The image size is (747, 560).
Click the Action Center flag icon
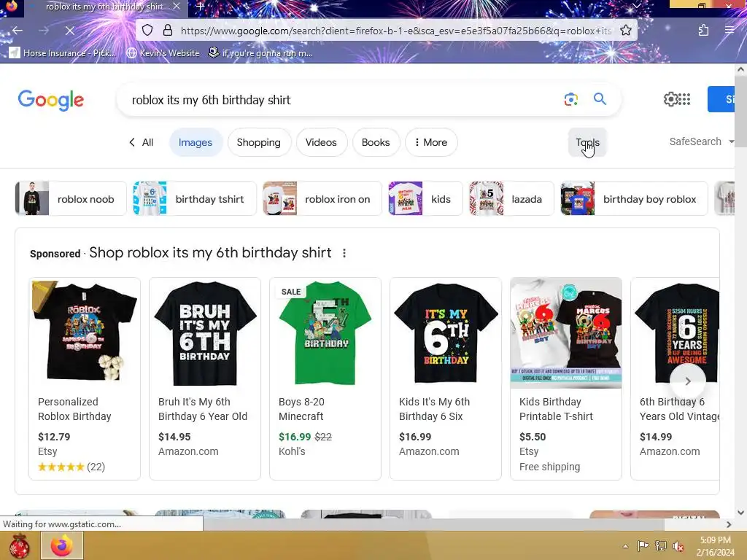click(x=643, y=545)
